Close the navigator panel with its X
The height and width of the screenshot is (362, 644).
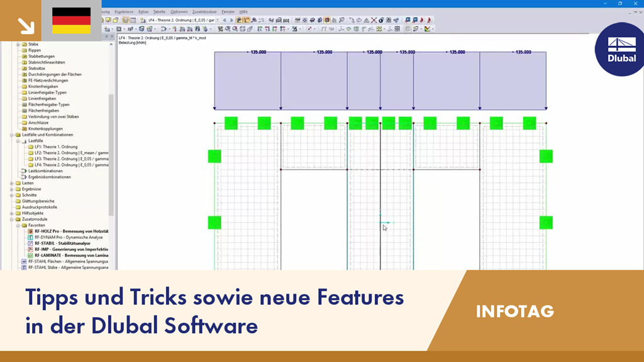tap(112, 36)
